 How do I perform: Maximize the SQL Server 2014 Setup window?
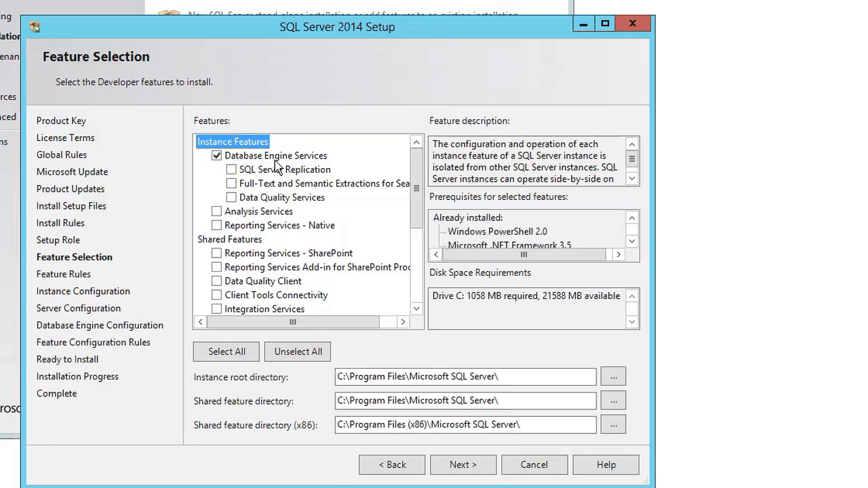coord(605,24)
